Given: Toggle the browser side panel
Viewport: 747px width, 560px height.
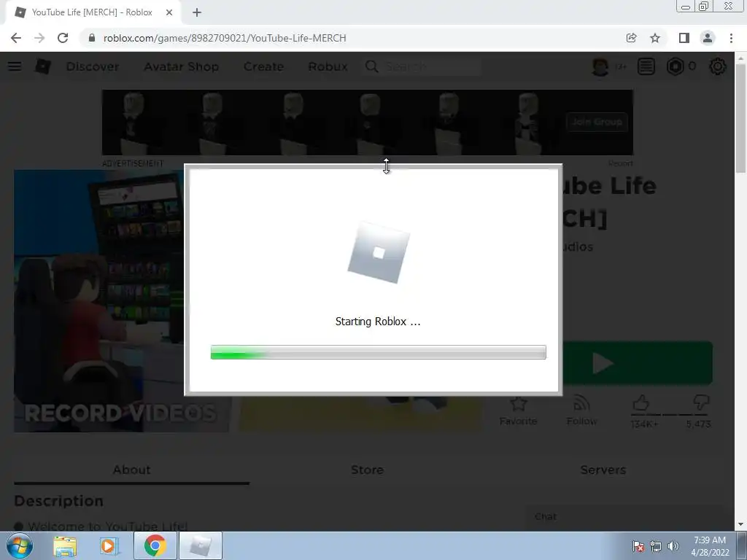Looking at the screenshot, I should (x=684, y=38).
